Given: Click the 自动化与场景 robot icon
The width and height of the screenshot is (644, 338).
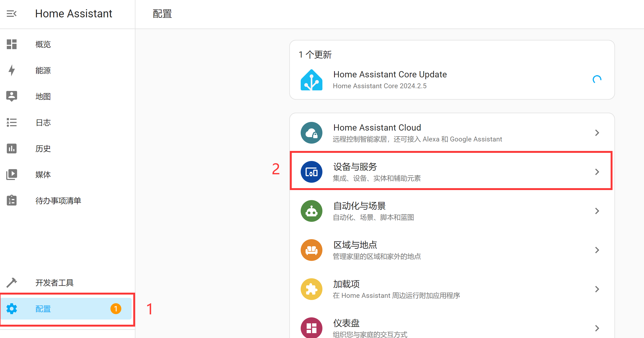Looking at the screenshot, I should pyautogui.click(x=312, y=211).
